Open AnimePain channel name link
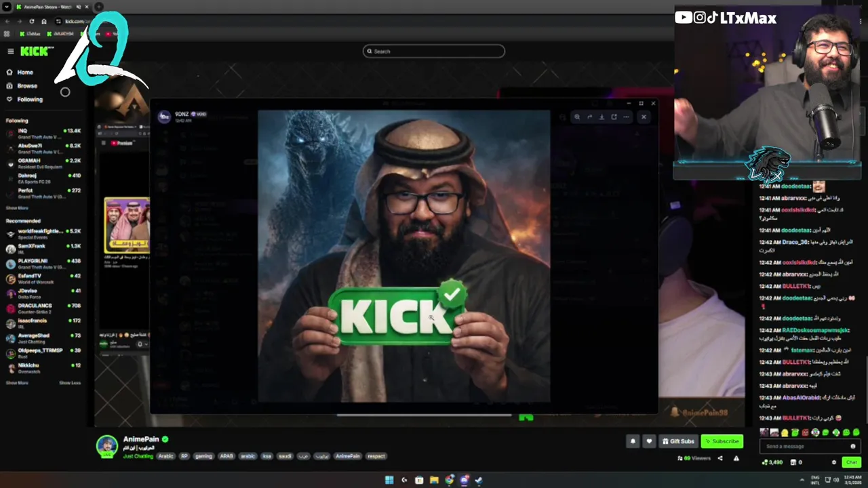Screen dimensions: 868x488 coord(141,439)
